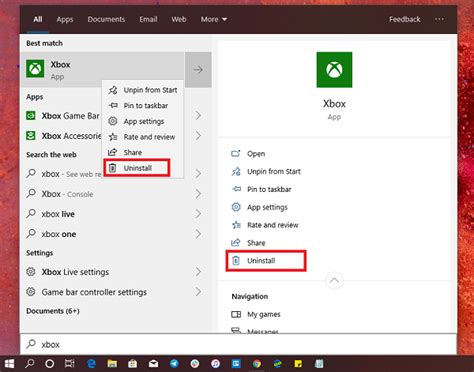This screenshot has width=474, height=372.
Task: Switch to the Web tab
Action: coord(179,19)
